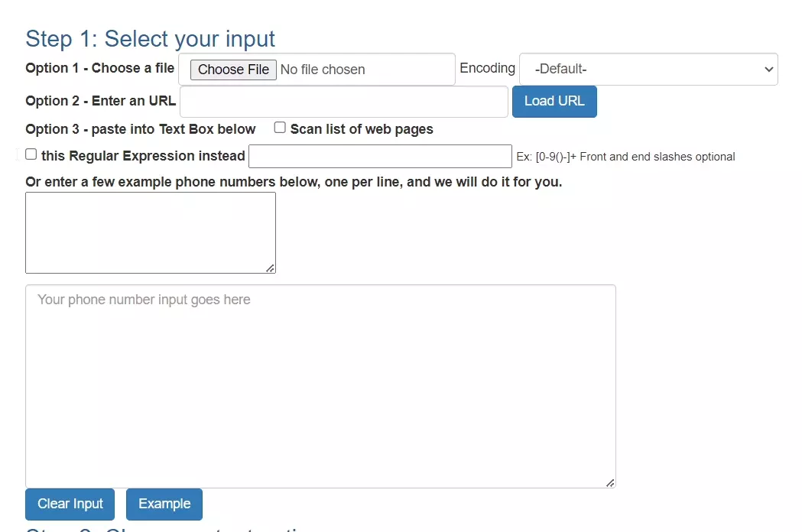The image size is (802, 532).
Task: Click the Clear Input button
Action: click(x=69, y=504)
